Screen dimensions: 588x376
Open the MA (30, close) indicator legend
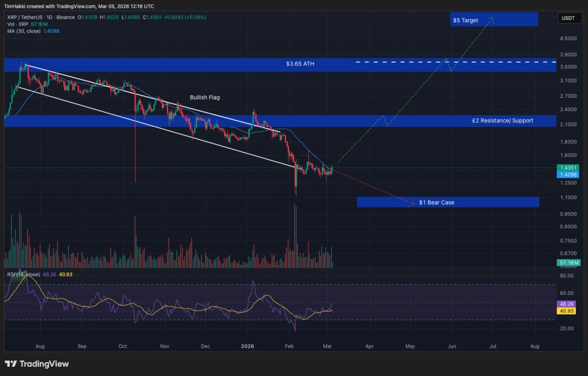[24, 31]
